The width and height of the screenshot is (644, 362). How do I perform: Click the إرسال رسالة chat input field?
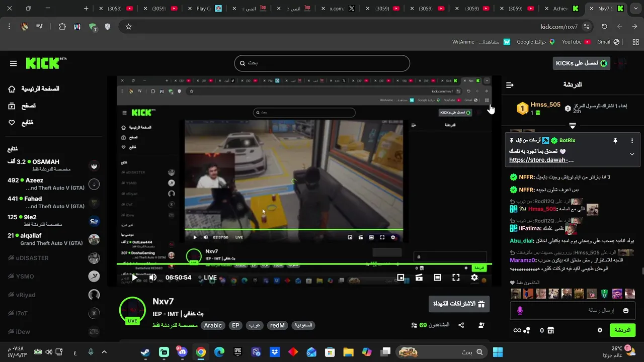pos(573,311)
